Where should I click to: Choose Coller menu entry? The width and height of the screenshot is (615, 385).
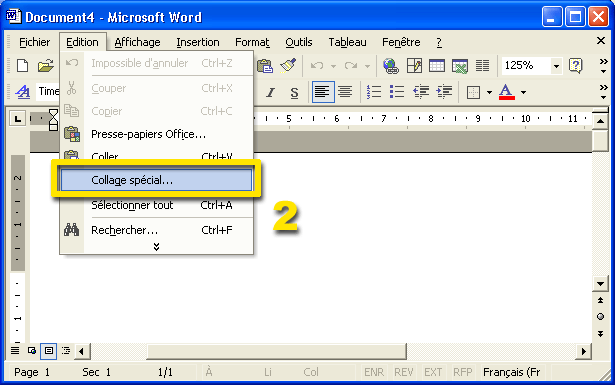pyautogui.click(x=156, y=155)
